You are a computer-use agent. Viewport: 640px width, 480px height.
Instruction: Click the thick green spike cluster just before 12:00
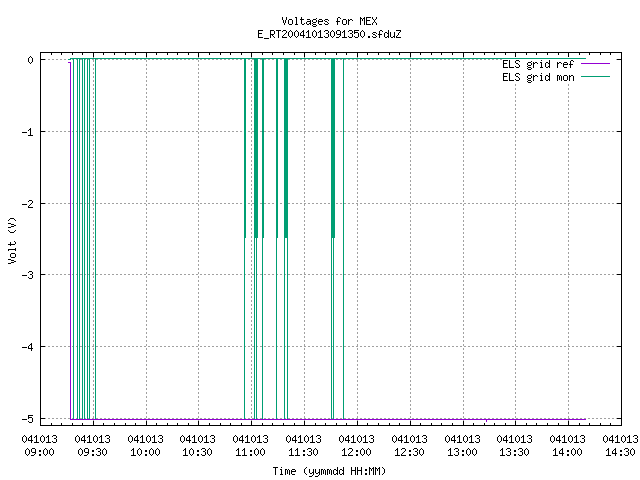pyautogui.click(x=333, y=239)
